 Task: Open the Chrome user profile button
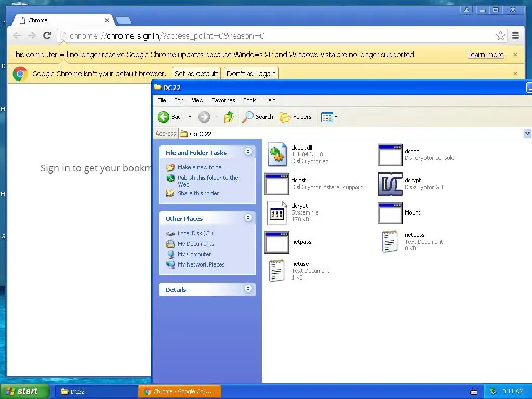click(467, 10)
